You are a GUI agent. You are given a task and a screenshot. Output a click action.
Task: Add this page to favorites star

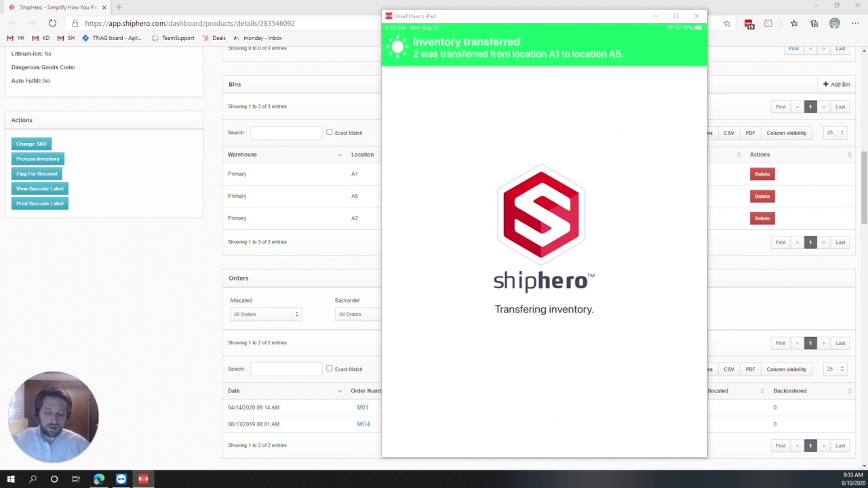click(727, 23)
